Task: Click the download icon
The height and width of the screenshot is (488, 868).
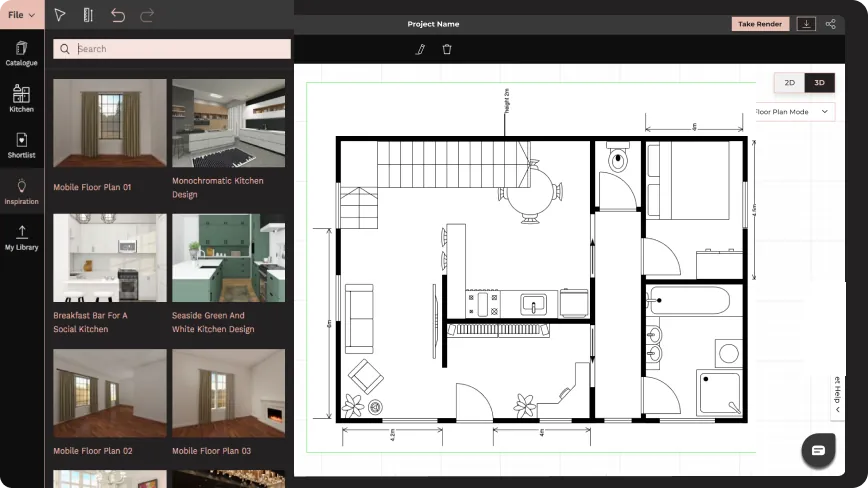Action: pos(806,24)
